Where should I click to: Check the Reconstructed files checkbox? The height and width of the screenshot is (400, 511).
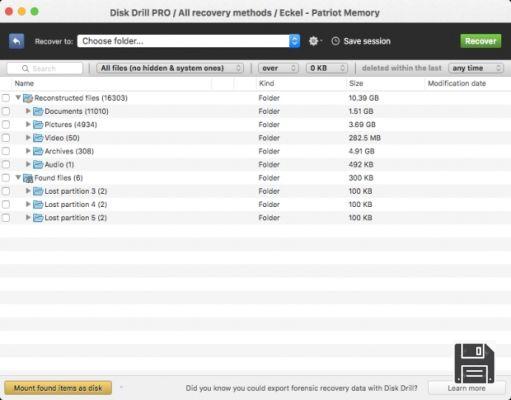click(x=6, y=98)
